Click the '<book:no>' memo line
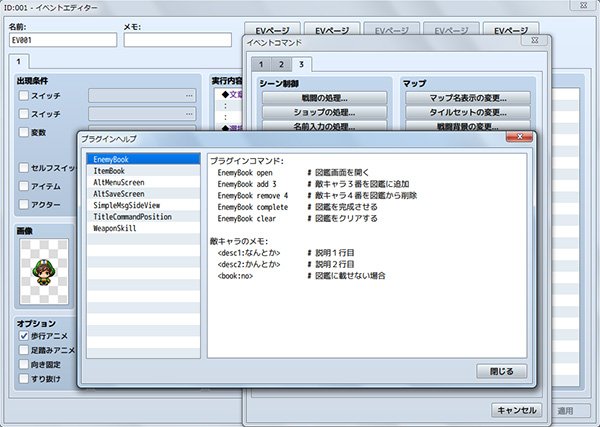The height and width of the screenshot is (427, 600). click(x=235, y=276)
